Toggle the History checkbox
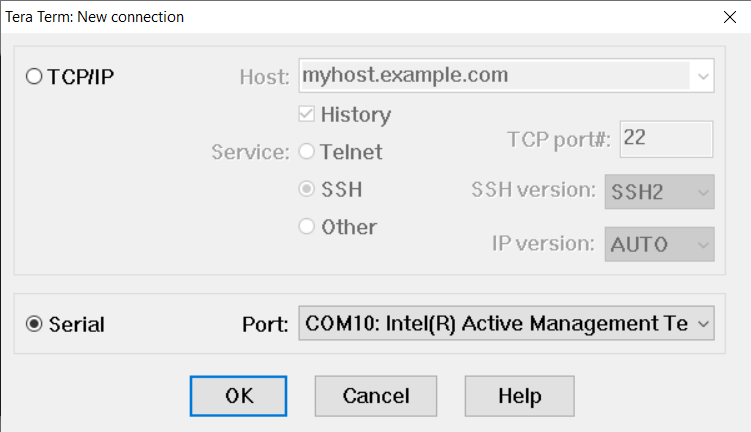This screenshot has width=751, height=432. coord(307,115)
